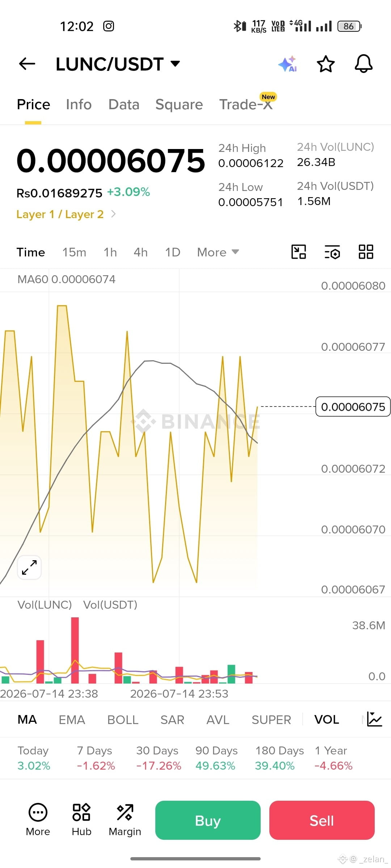Switch to the Data tab
Image resolution: width=391 pixels, height=868 pixels.
click(124, 105)
